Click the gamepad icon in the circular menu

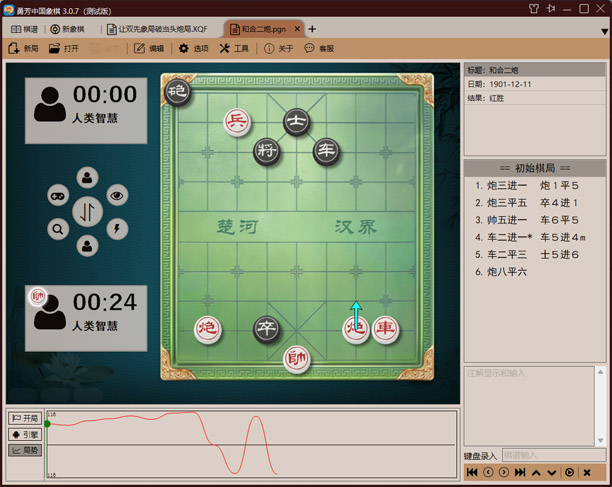pos(58,196)
